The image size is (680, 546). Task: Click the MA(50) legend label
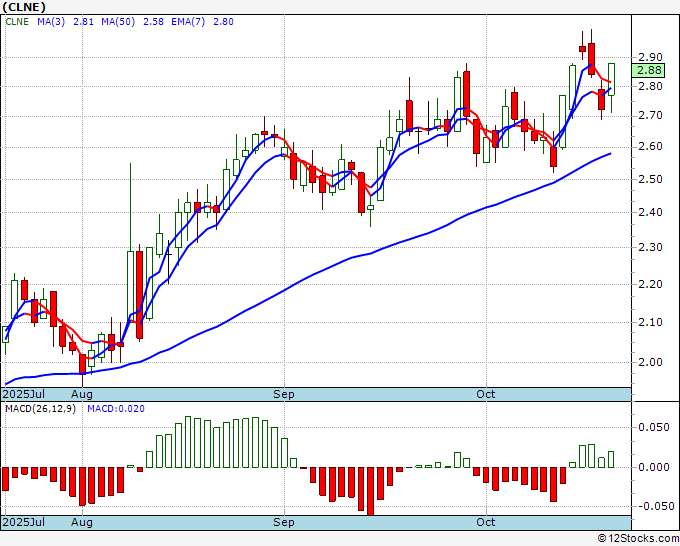click(x=118, y=22)
